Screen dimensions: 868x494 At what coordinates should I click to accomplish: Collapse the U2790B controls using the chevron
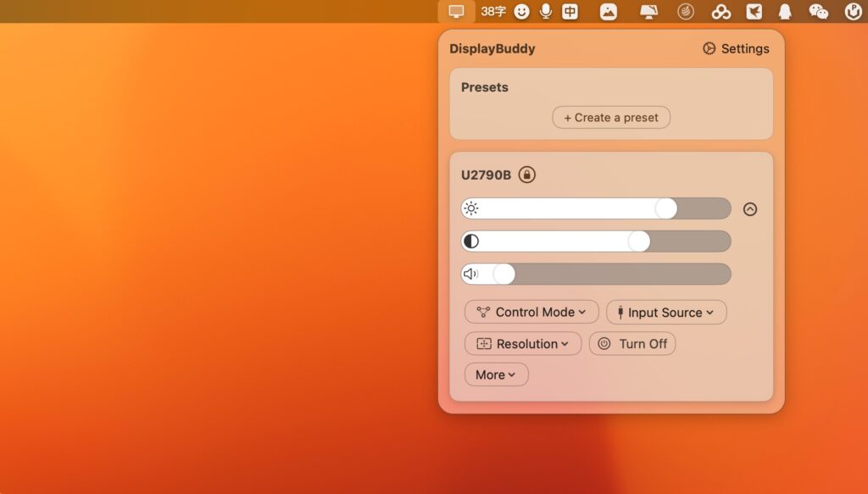click(749, 208)
